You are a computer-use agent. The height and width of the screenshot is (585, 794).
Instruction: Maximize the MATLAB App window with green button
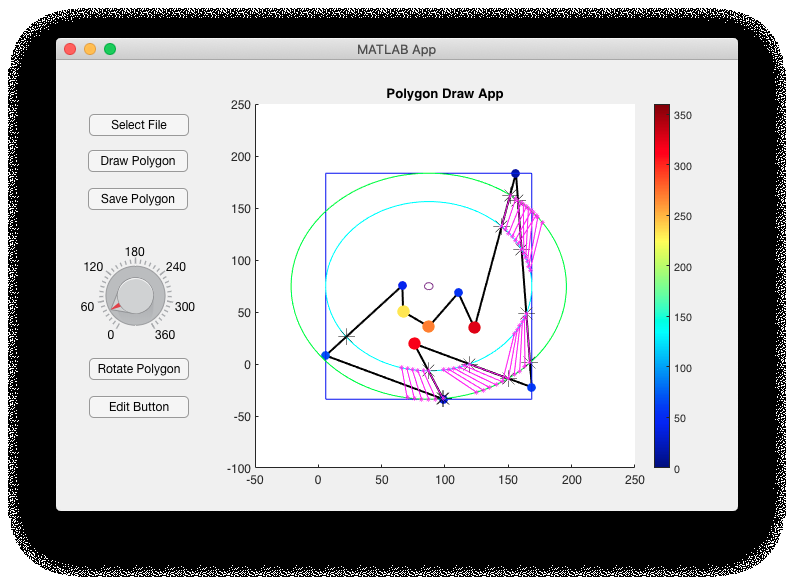[x=110, y=49]
